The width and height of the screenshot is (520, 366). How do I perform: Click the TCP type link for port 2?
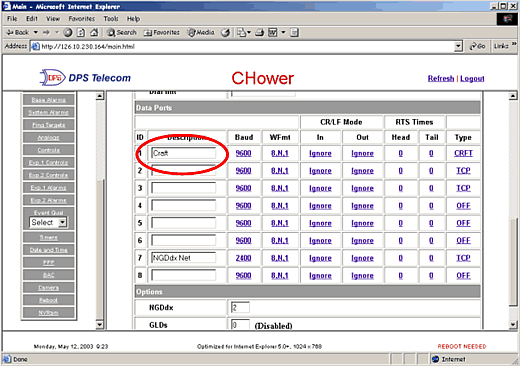[463, 171]
